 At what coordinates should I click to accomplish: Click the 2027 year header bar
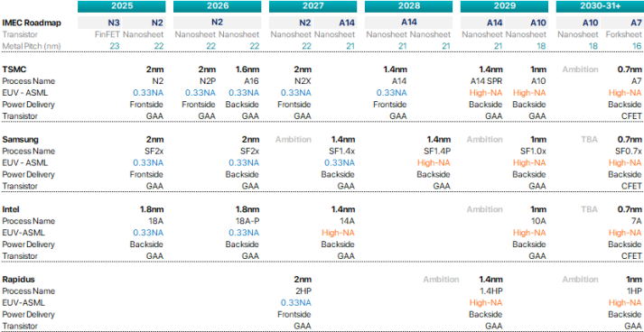pyautogui.click(x=313, y=6)
